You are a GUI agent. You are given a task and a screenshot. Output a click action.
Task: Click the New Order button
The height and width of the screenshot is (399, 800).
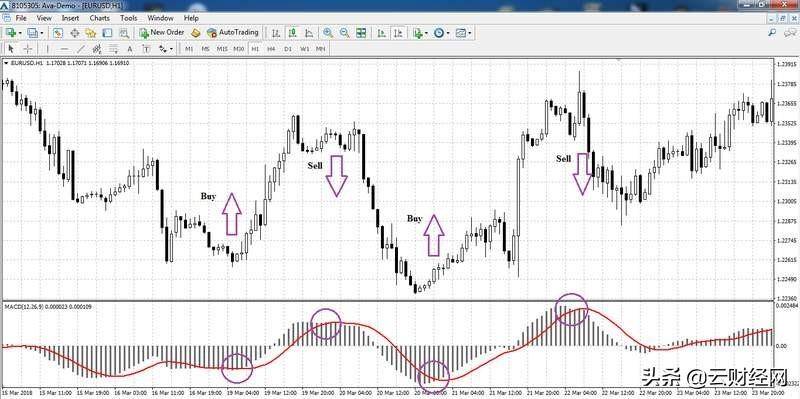(162, 32)
